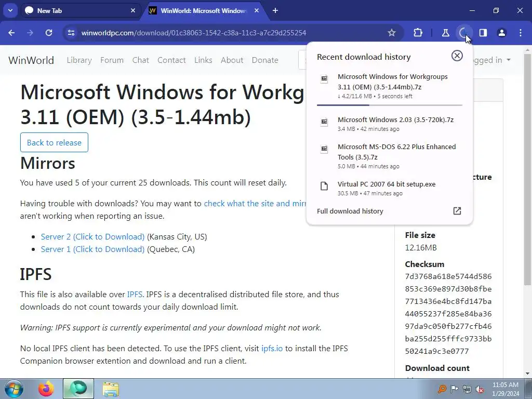Click file icon of Windows for Workgroups download

[x=324, y=79]
